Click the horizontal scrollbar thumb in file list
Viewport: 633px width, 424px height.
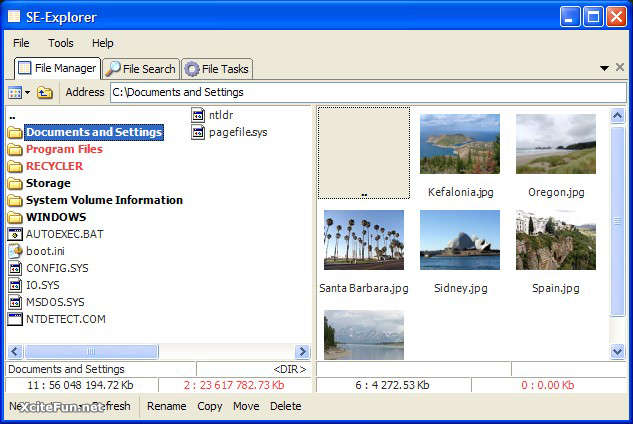pyautogui.click(x=91, y=351)
